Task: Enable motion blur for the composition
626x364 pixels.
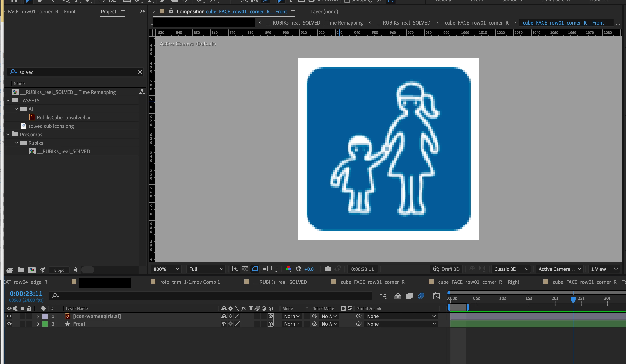Action: click(421, 296)
